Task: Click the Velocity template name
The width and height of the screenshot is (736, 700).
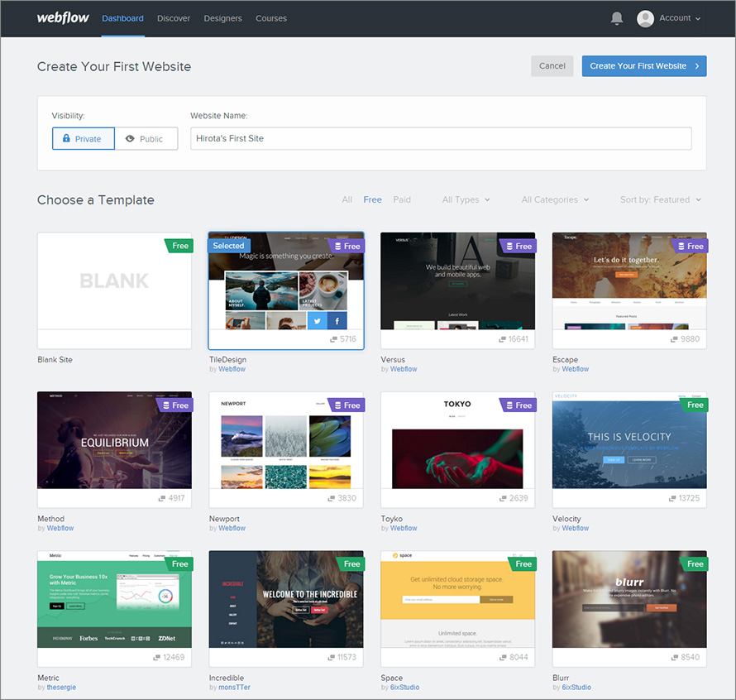Action: [566, 519]
